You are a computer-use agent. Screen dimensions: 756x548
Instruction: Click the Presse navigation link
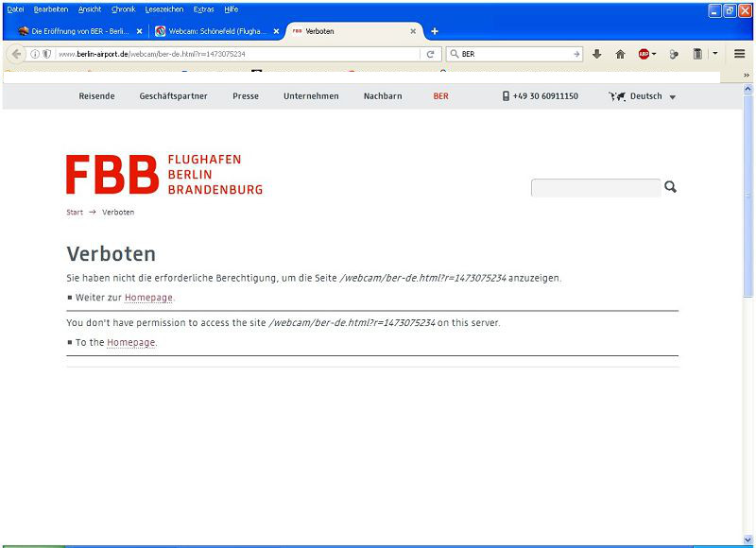[x=245, y=96]
